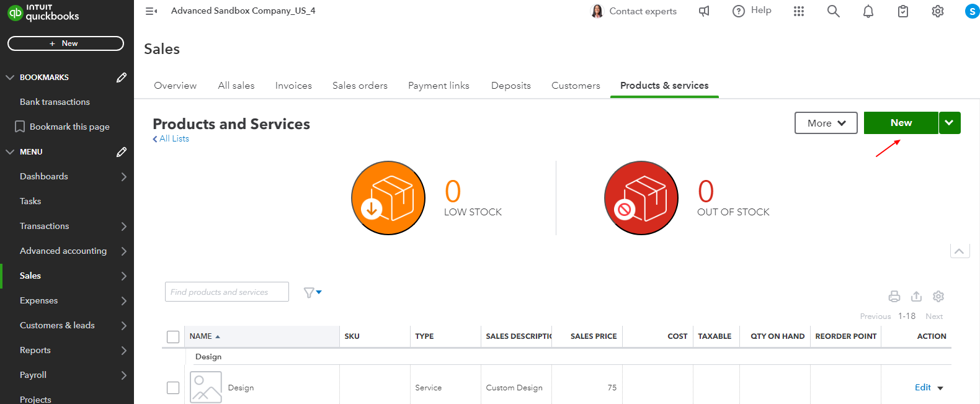Open the apps grid launcher

(x=798, y=11)
